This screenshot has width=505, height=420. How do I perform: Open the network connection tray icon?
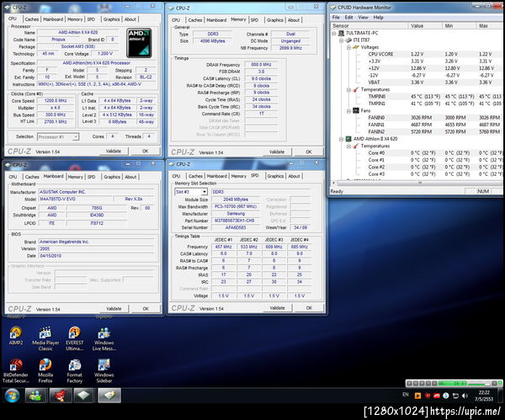[455, 396]
